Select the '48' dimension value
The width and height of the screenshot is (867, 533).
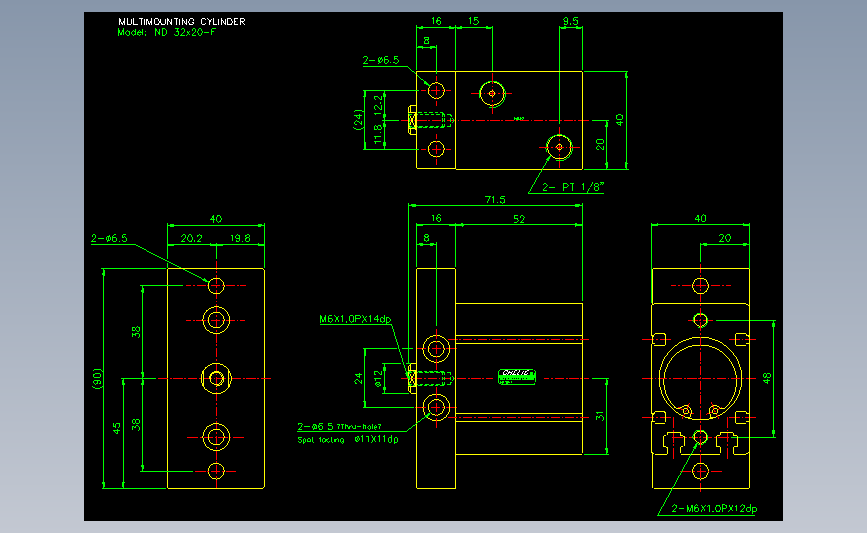(x=766, y=378)
